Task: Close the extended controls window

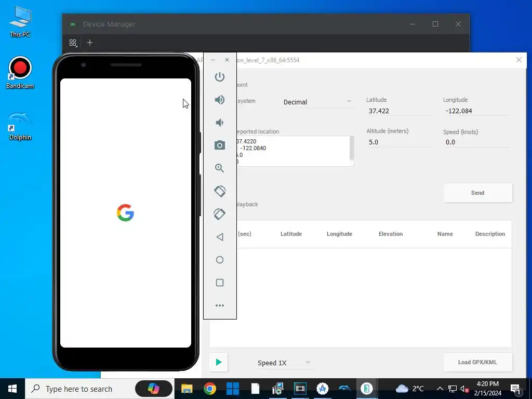Action: pyautogui.click(x=519, y=60)
